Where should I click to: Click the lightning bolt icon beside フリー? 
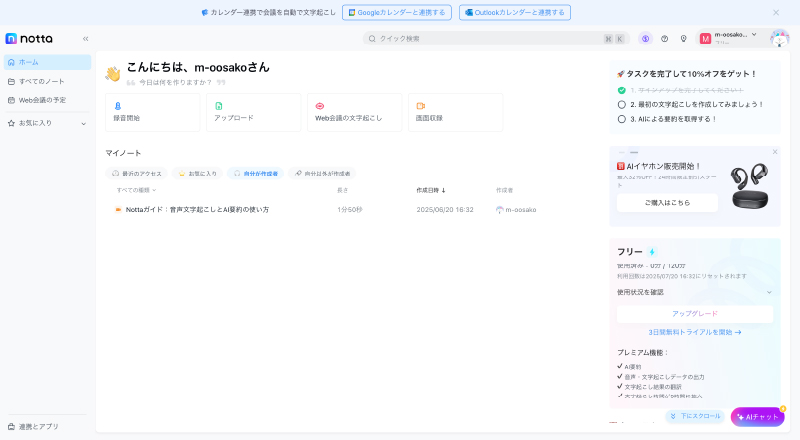(652, 252)
